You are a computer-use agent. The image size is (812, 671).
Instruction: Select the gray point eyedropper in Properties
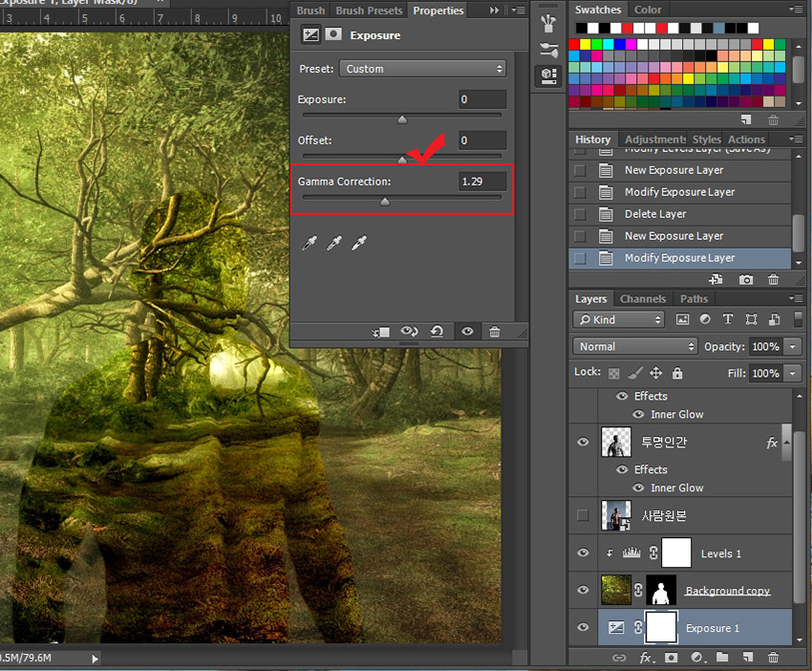click(x=334, y=243)
